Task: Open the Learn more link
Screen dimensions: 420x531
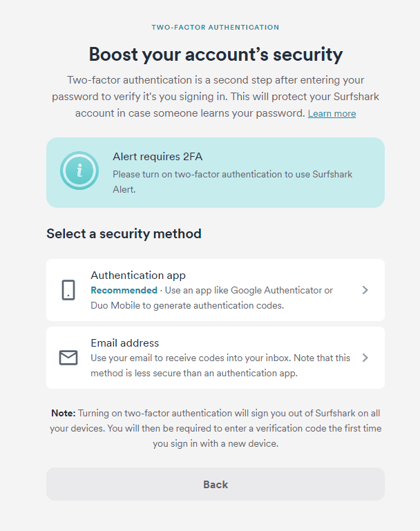Action: click(332, 113)
